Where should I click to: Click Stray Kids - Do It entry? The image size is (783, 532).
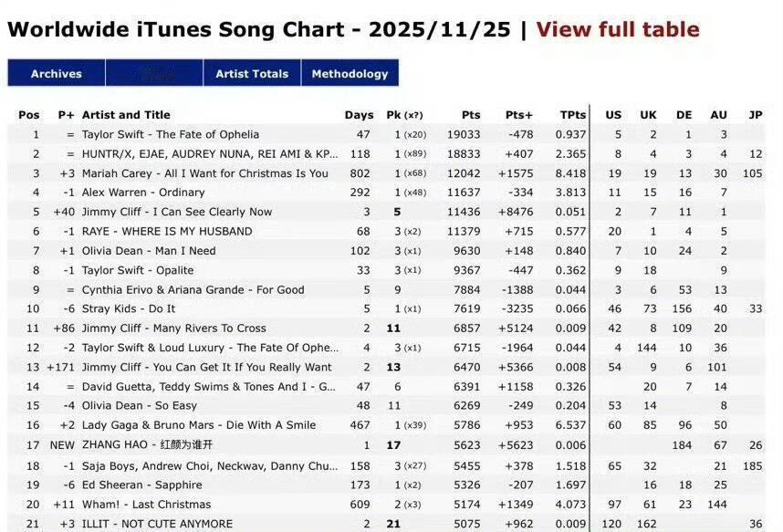tap(129, 308)
